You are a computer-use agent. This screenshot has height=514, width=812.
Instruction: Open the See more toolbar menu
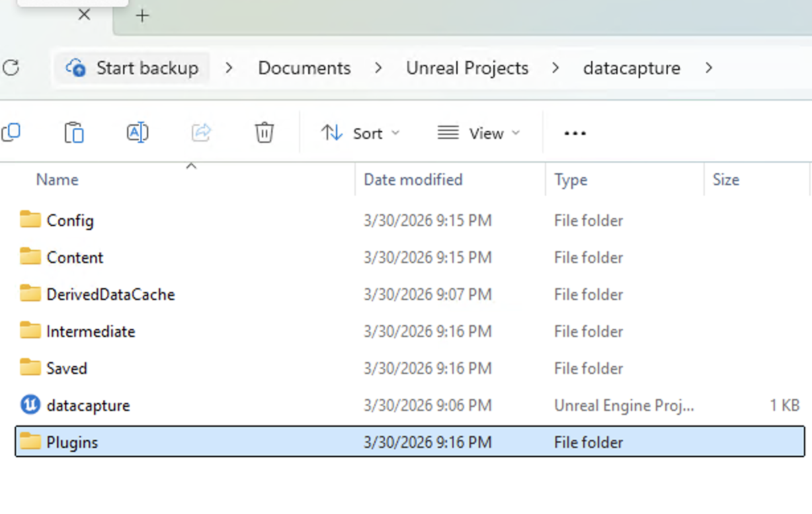pos(574,133)
